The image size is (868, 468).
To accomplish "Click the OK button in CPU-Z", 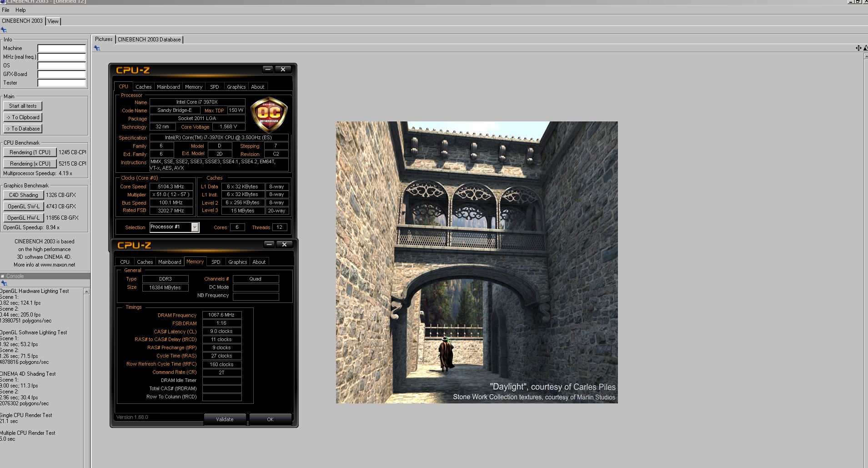I will (270, 419).
